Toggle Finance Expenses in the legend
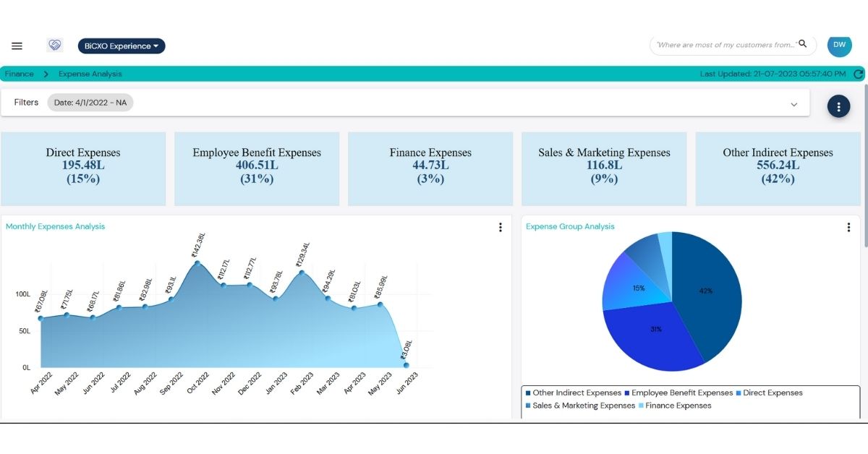 coord(676,406)
